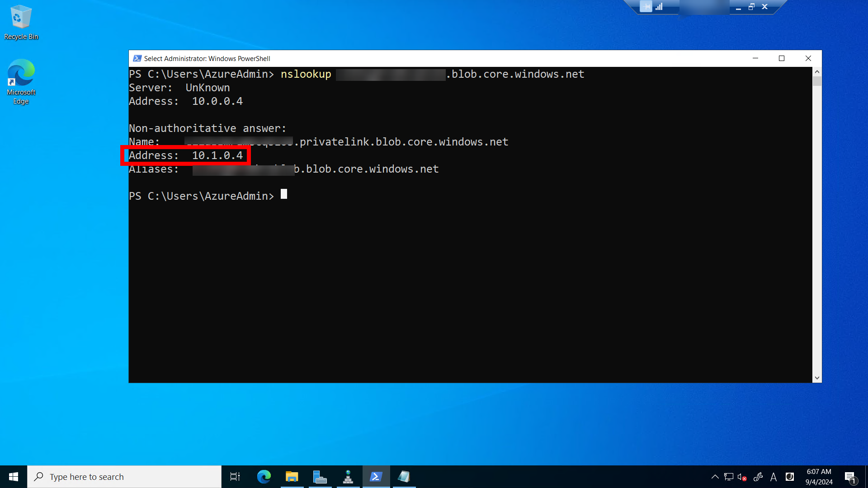This screenshot has width=868, height=488.
Task: Click the last PS C:\Users\AzureAdmin prompt
Action: click(202, 196)
